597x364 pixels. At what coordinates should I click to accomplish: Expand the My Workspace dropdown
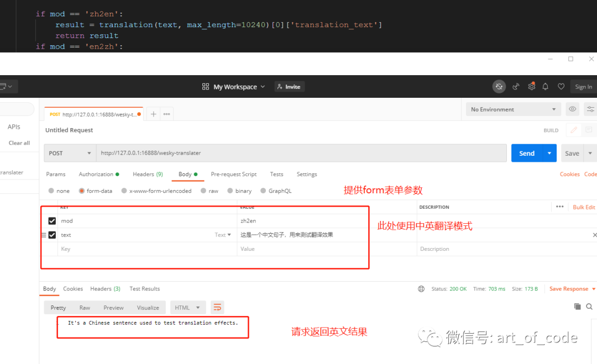pos(263,87)
